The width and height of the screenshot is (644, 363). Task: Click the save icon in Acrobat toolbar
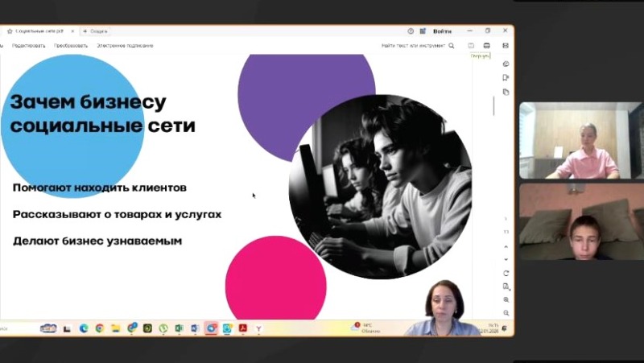[471, 46]
